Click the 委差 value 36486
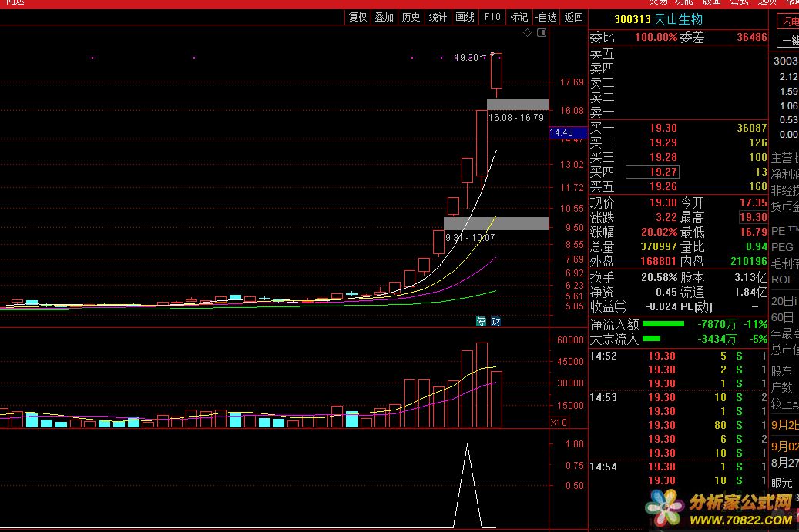The height and width of the screenshot is (532, 799). click(x=751, y=38)
